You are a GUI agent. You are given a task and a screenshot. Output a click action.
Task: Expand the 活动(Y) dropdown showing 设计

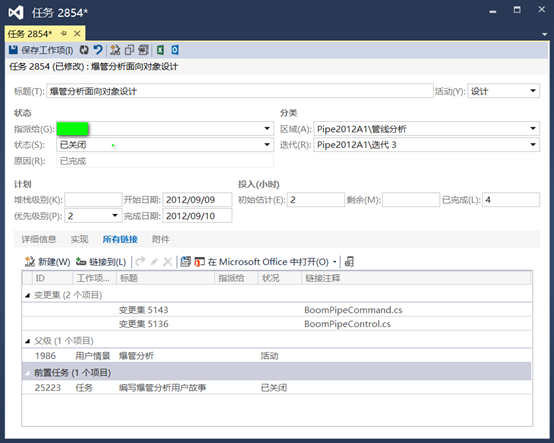533,91
